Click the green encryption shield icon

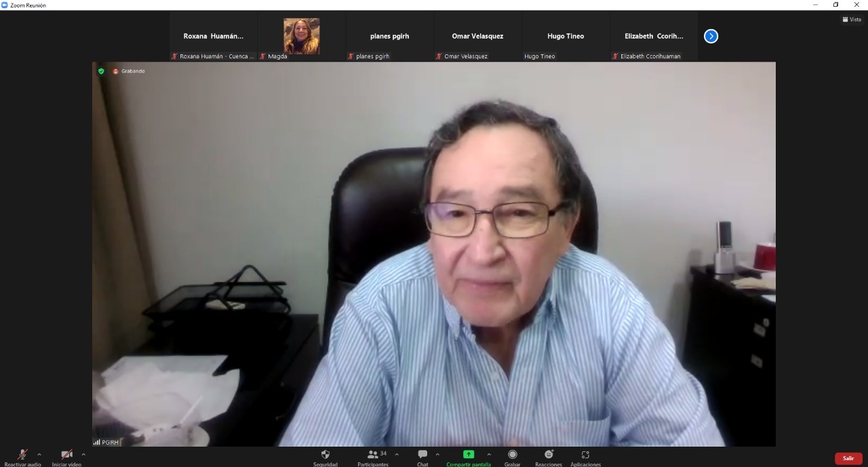(x=101, y=71)
